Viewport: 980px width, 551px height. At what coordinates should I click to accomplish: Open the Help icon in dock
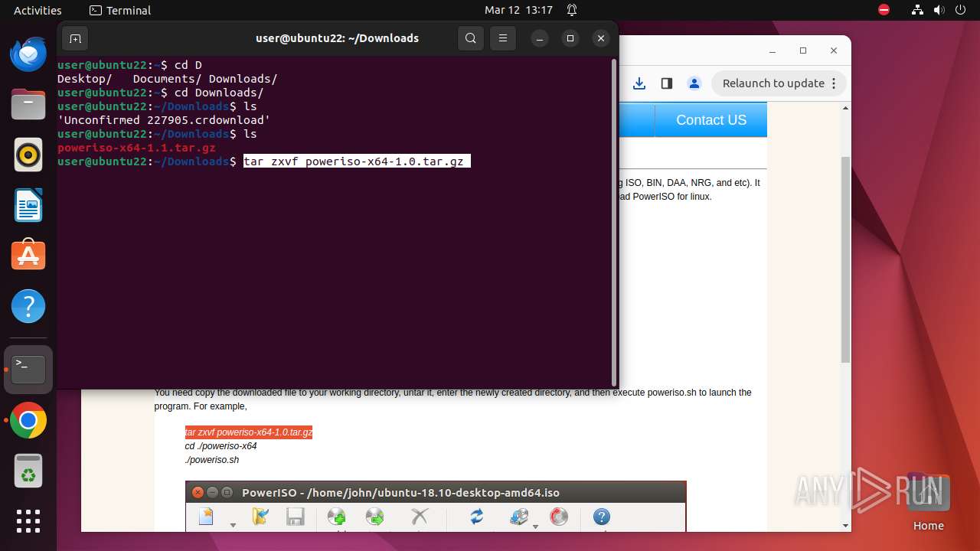[x=28, y=306]
